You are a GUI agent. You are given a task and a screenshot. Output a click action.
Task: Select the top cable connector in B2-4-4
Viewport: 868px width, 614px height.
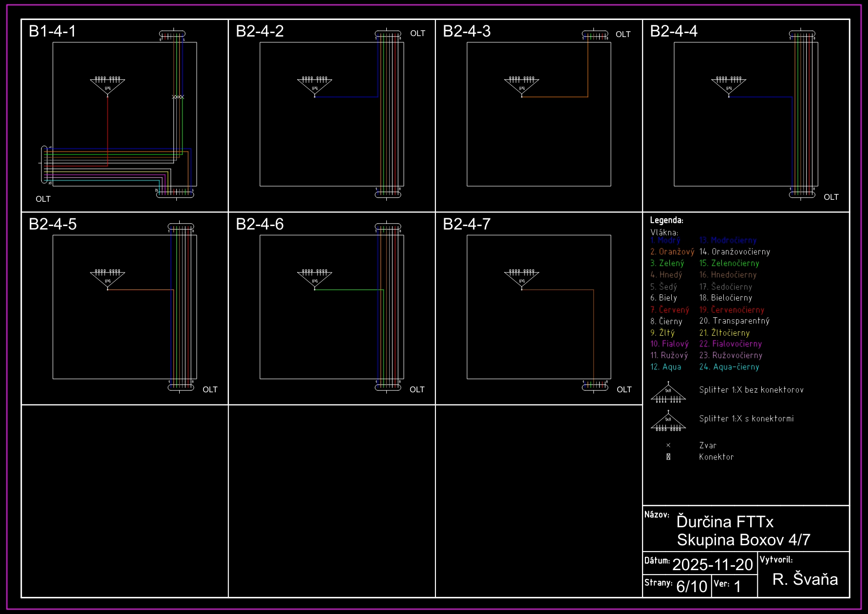802,34
